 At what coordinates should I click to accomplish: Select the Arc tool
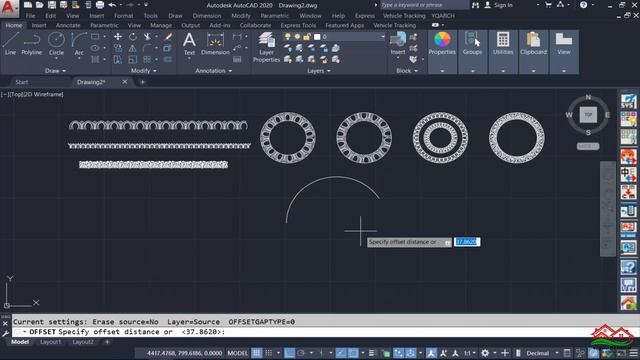click(x=79, y=44)
